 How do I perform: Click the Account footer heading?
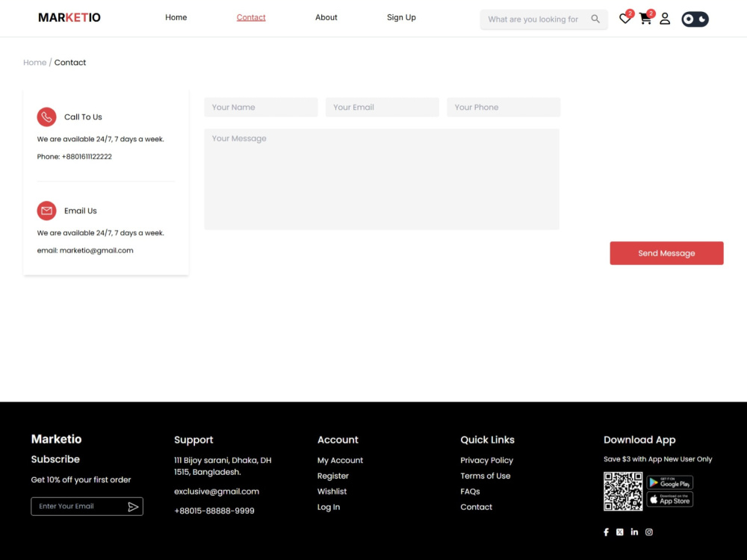(338, 440)
